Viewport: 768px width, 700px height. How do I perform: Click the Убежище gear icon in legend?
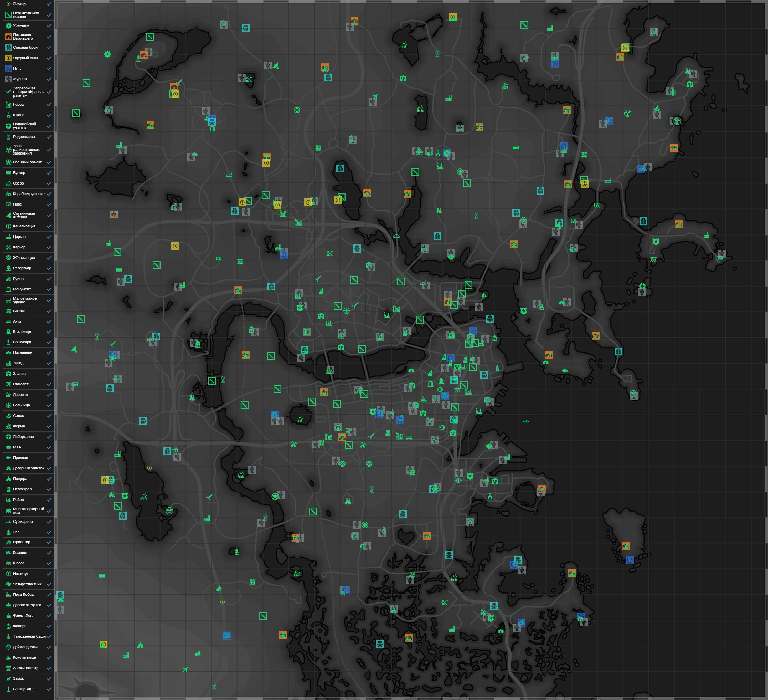(8, 25)
